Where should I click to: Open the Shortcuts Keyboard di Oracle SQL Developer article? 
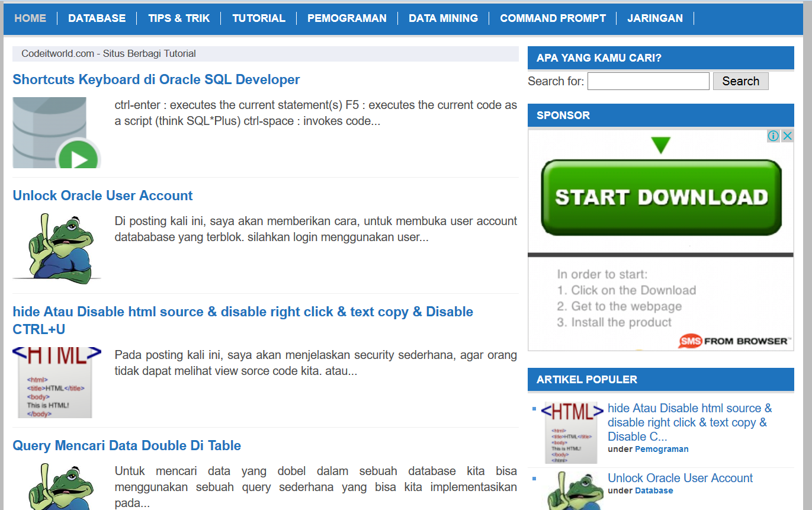tap(156, 79)
